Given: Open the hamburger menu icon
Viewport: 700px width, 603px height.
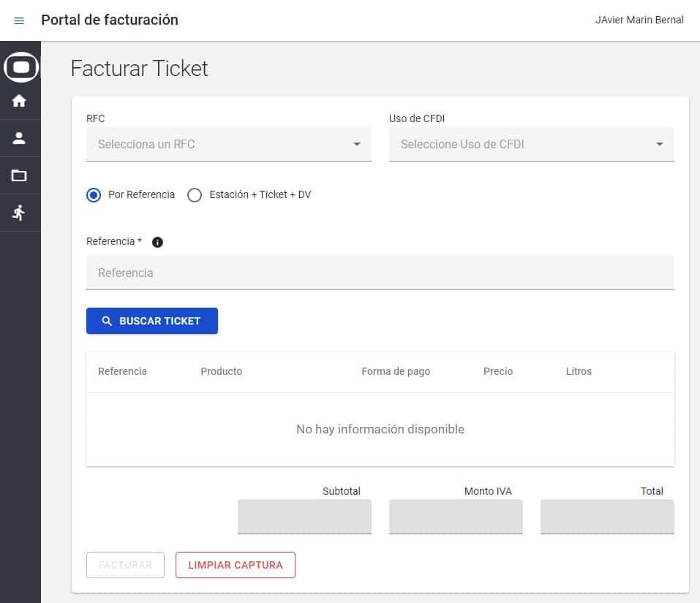Looking at the screenshot, I should [x=19, y=20].
